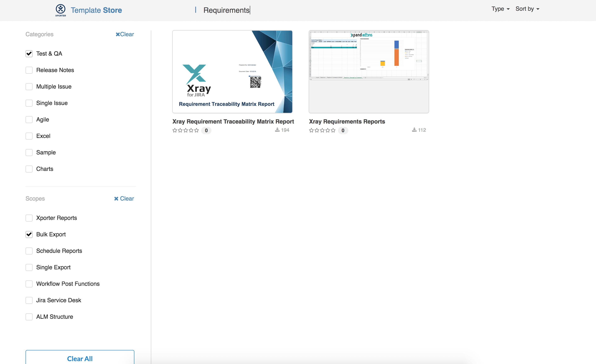Click the Requirements search field
596x364 pixels.
(x=226, y=10)
